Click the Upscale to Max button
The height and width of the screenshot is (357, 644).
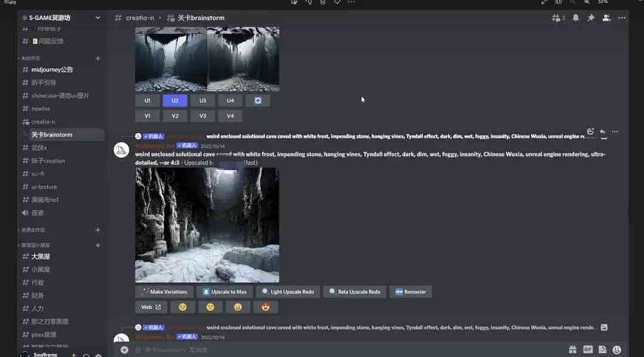click(x=225, y=292)
